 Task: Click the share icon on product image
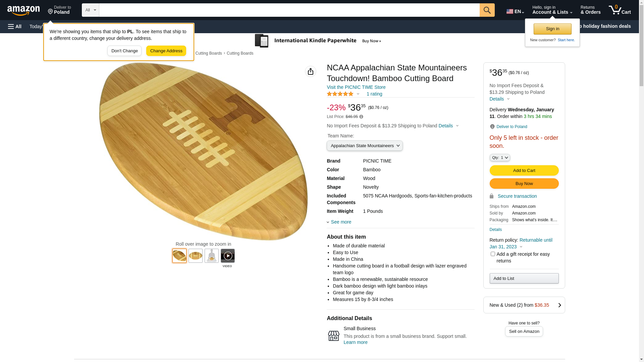tap(311, 71)
